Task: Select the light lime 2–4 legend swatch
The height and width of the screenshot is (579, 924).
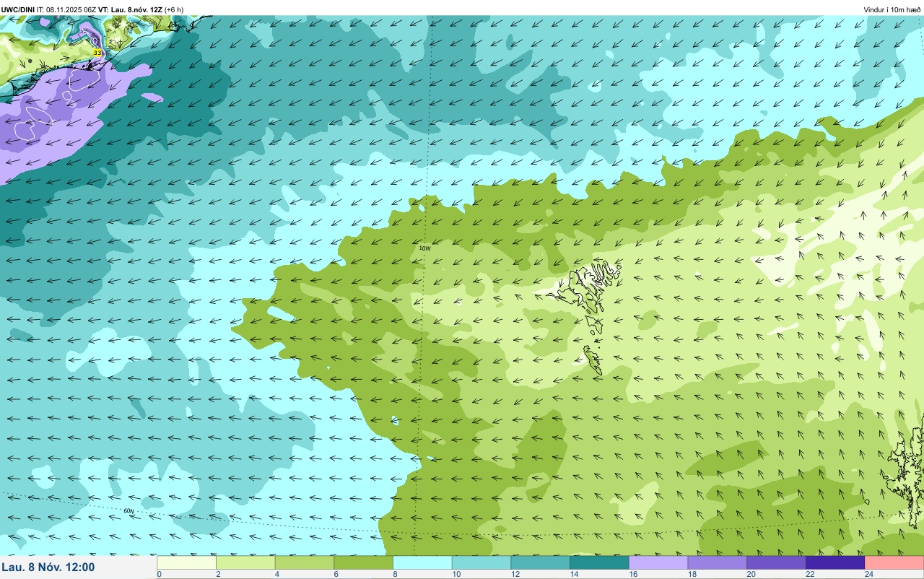Action: (246, 562)
